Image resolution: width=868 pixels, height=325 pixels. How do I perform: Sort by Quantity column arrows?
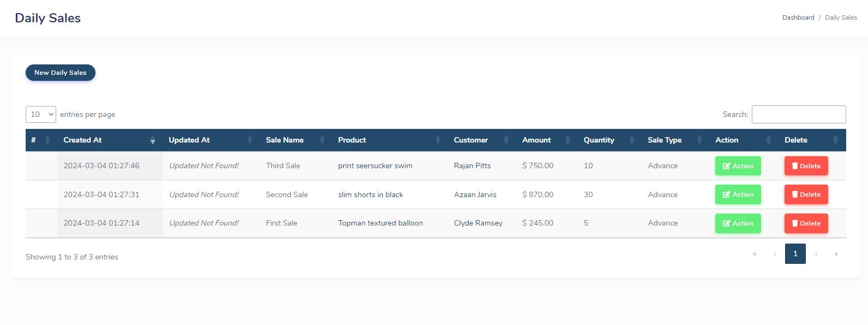[x=632, y=140]
